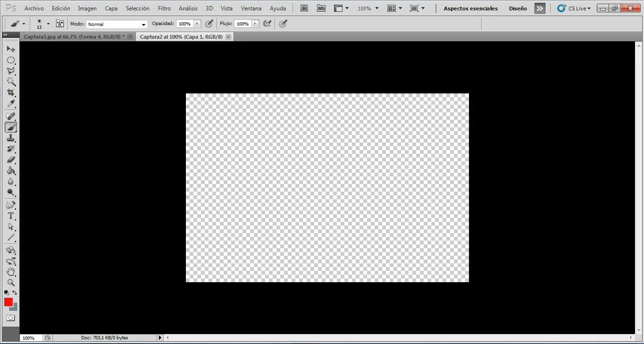This screenshot has width=644, height=344.
Task: Select the Brush tool in toolbox
Action: pyautogui.click(x=11, y=127)
